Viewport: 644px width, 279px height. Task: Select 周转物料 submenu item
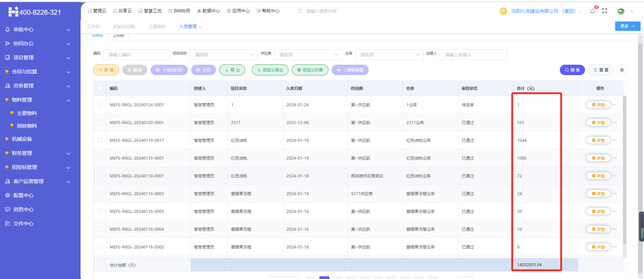(27, 126)
